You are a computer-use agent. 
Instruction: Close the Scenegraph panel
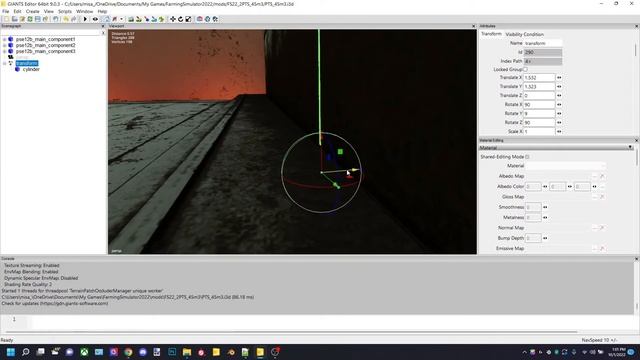point(103,26)
